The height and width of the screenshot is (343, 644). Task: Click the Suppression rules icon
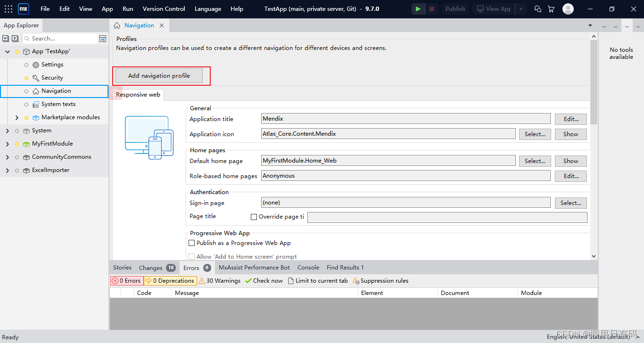pyautogui.click(x=356, y=281)
